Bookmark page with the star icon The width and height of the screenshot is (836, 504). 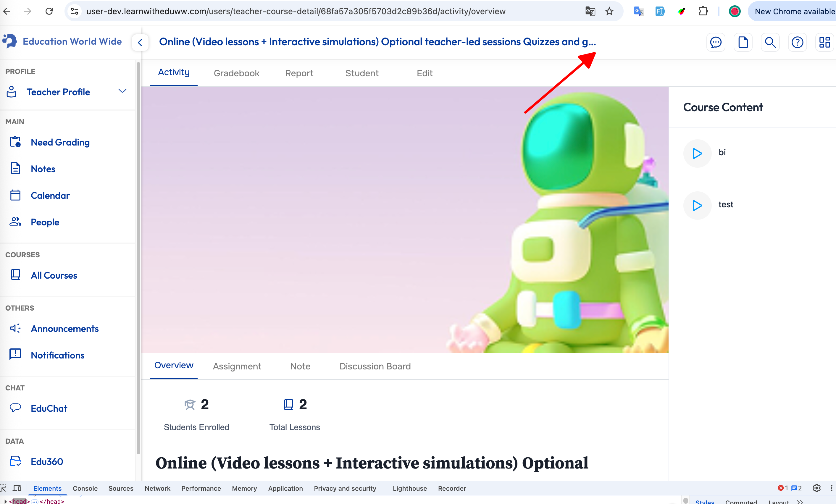[609, 12]
